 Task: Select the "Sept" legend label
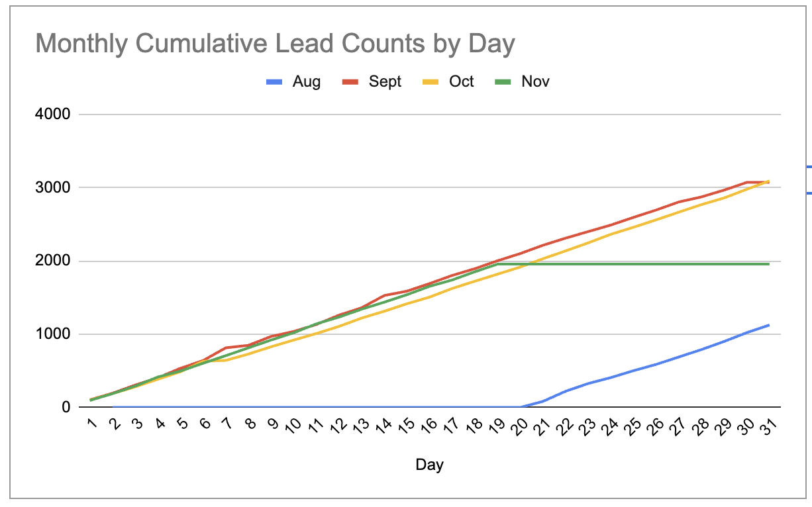click(385, 82)
